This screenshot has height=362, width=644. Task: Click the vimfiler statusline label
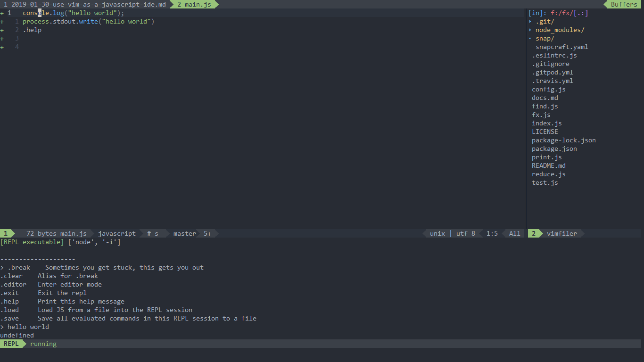[x=562, y=233]
